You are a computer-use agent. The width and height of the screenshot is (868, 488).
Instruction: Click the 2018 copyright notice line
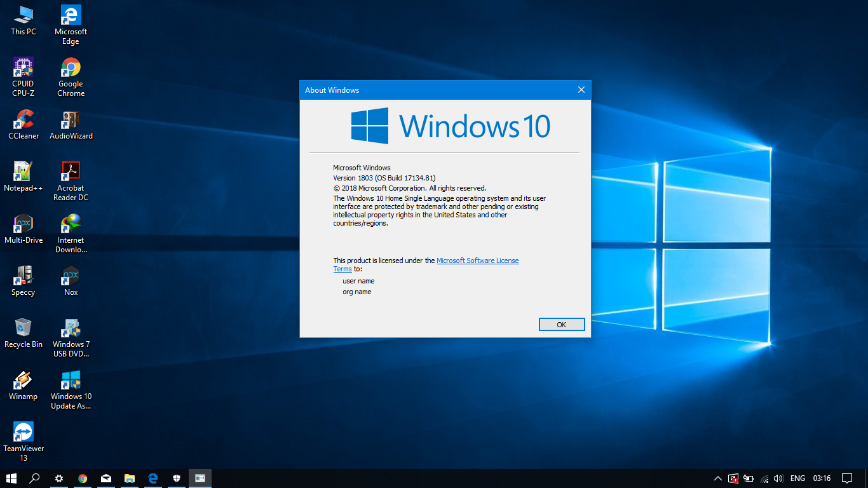pos(410,188)
